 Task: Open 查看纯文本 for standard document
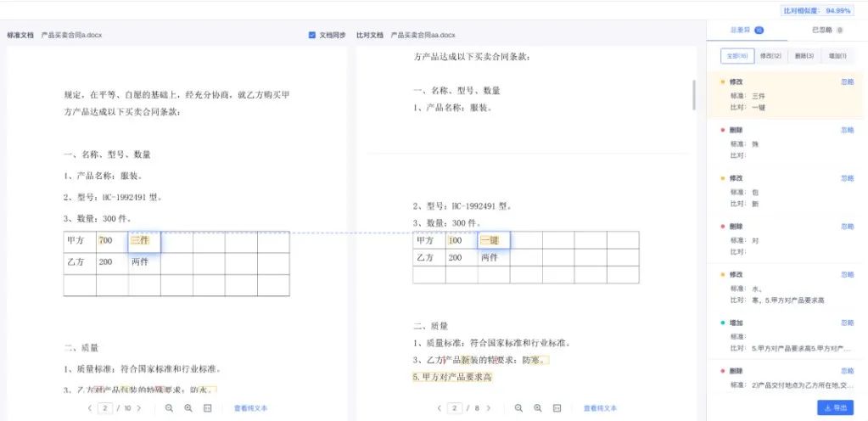(x=251, y=408)
